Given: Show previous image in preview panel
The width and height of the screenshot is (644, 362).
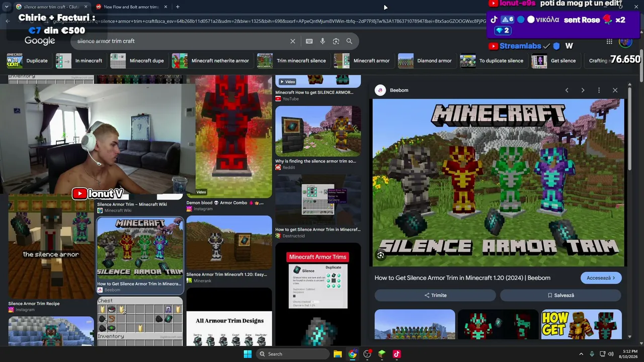Looking at the screenshot, I should 567,90.
